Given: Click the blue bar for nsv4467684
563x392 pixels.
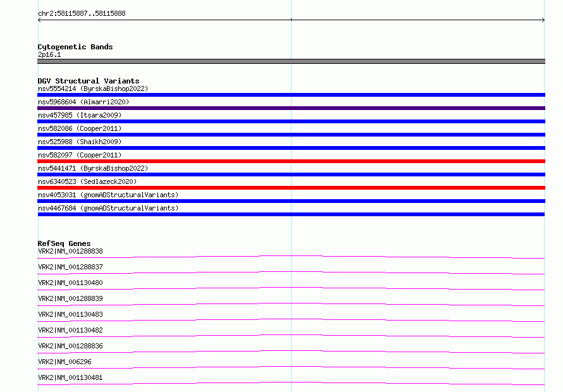Looking at the screenshot, I should [x=291, y=214].
